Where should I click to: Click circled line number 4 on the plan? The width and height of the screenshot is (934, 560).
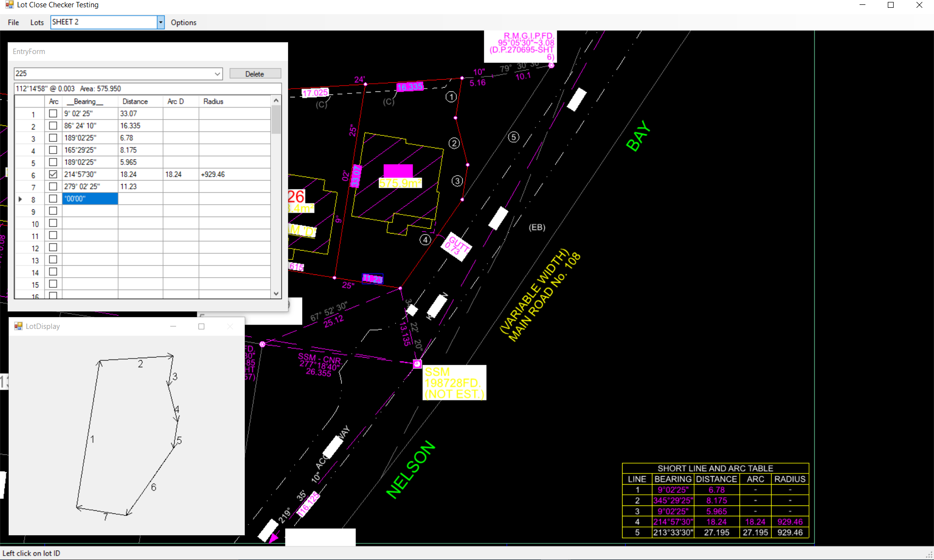(x=425, y=240)
